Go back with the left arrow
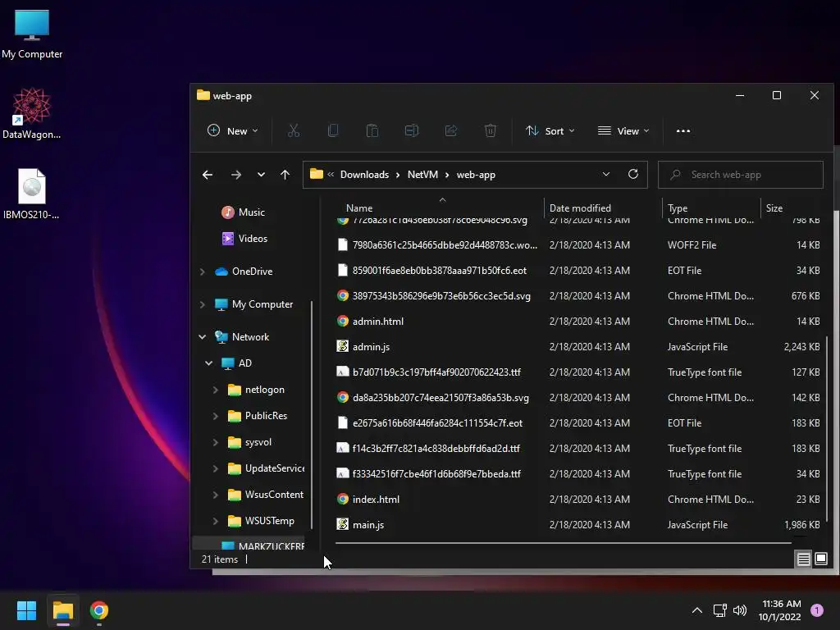Viewport: 840px width, 630px height. (x=208, y=175)
